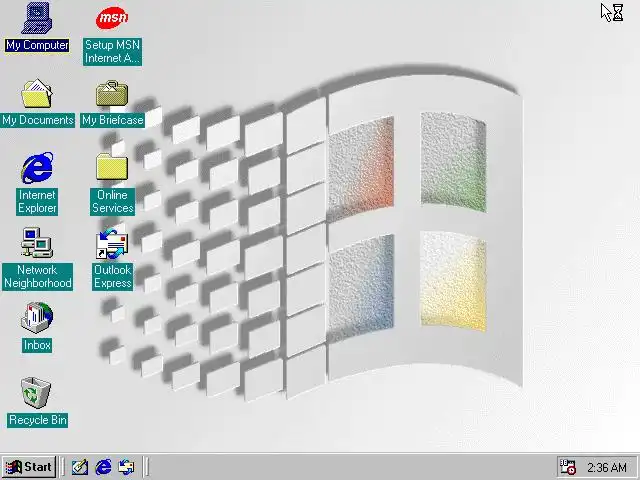Click the Outlook Express label text
The width and height of the screenshot is (640, 480).
pos(113,277)
